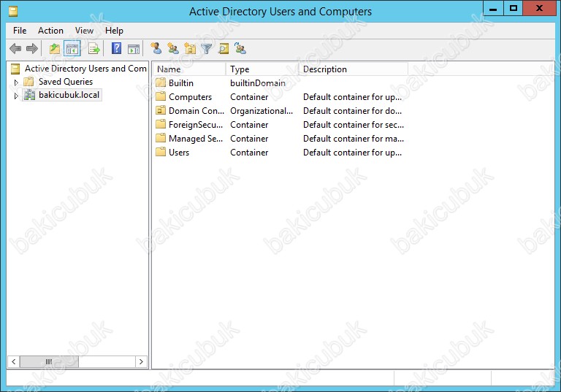Open the Help menu
This screenshot has width=561, height=392.
tap(114, 31)
